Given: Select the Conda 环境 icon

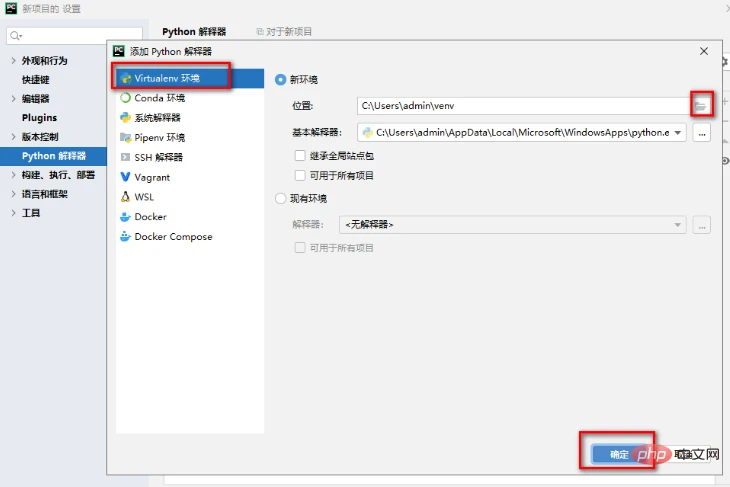Looking at the screenshot, I should pyautogui.click(x=125, y=98).
